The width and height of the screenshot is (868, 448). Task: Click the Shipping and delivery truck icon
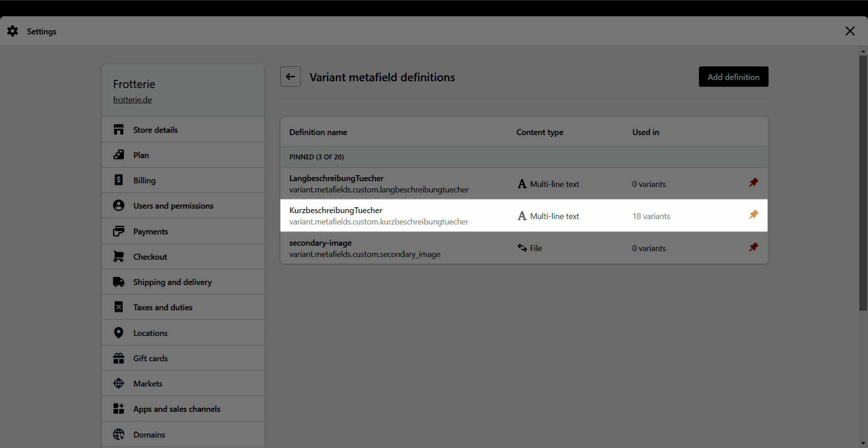coord(118,281)
